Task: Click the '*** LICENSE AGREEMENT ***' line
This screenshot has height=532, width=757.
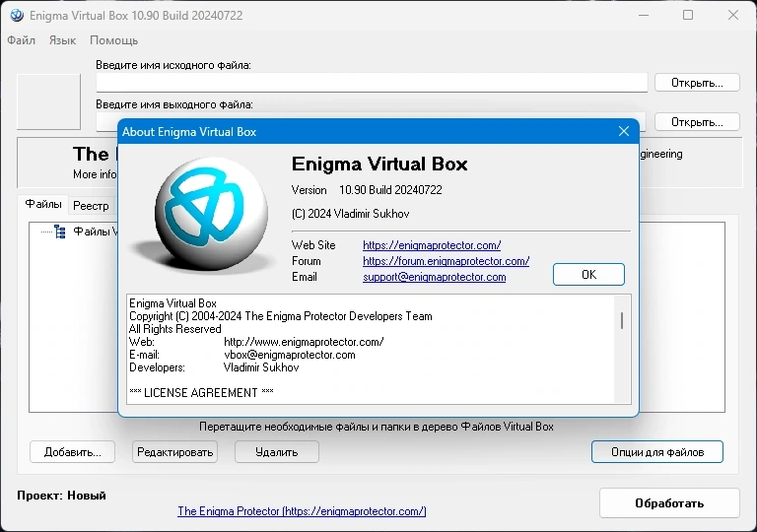Action: point(201,393)
